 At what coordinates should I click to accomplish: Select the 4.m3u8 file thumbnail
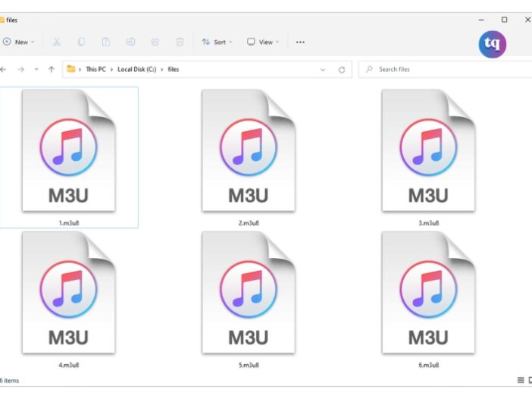click(x=68, y=292)
